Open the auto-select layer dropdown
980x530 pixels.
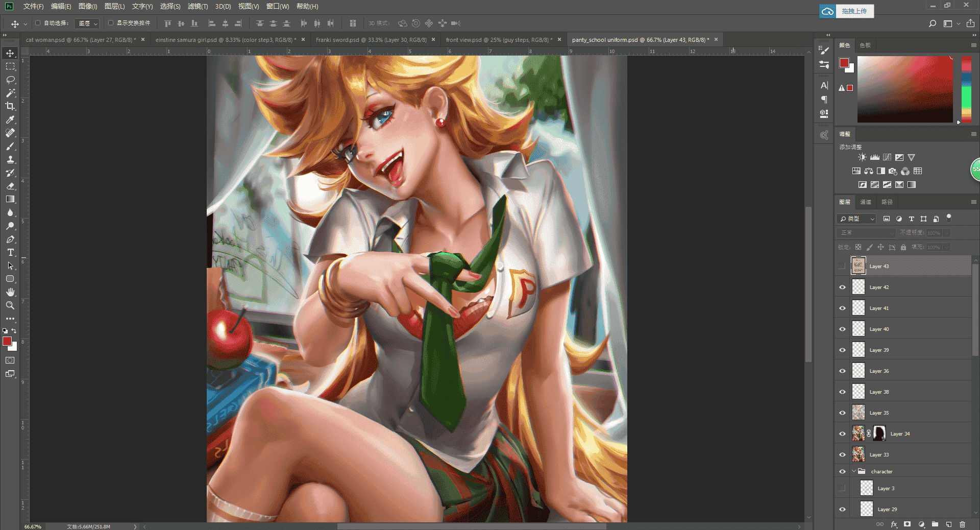87,23
